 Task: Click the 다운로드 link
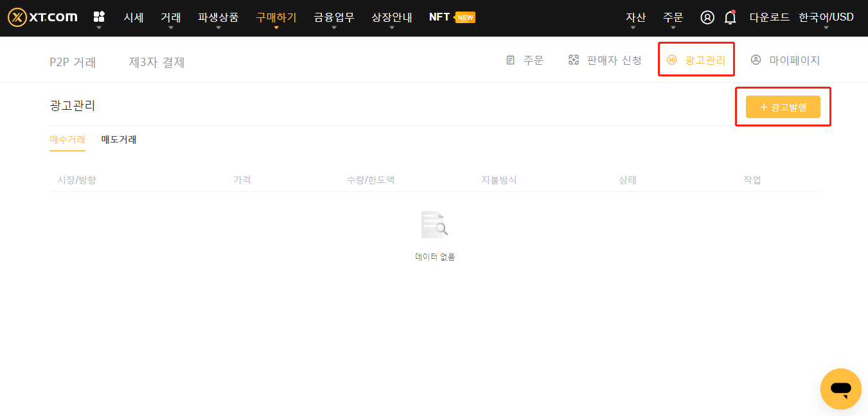coord(770,17)
